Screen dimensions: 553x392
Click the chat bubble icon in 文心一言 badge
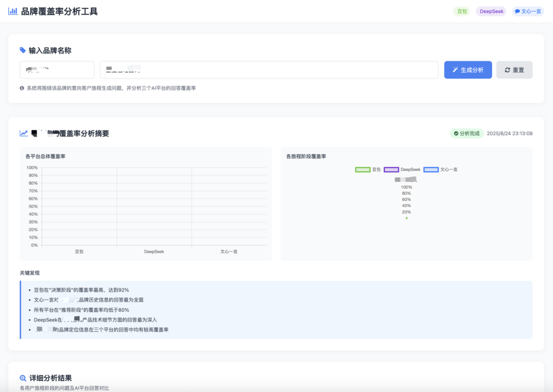[x=517, y=11]
